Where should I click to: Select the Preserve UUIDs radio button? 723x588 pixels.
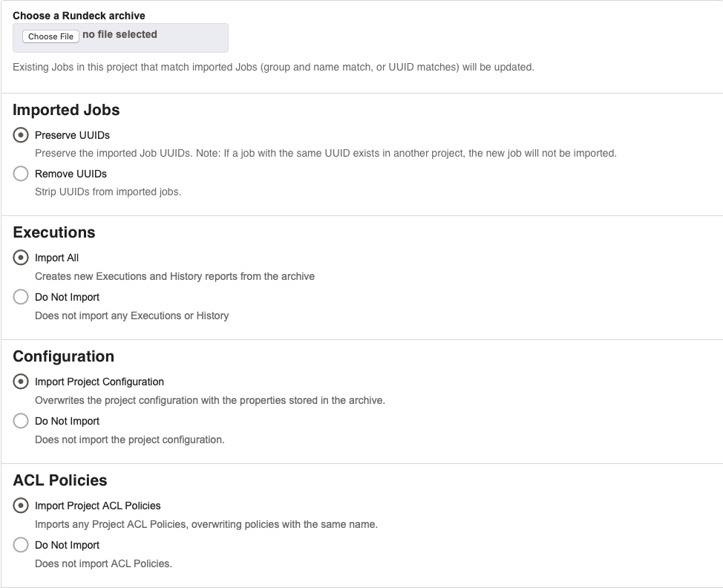pyautogui.click(x=22, y=135)
